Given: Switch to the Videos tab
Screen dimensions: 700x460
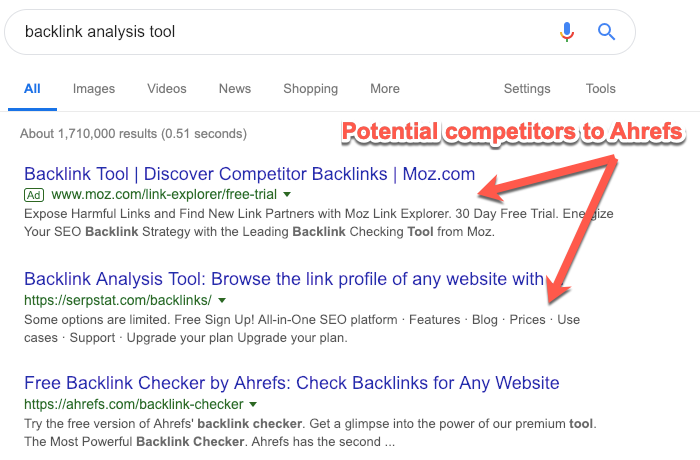Looking at the screenshot, I should click(x=166, y=89).
